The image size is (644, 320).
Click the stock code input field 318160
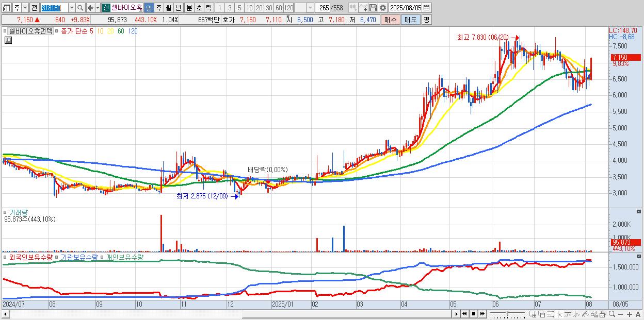coord(54,8)
